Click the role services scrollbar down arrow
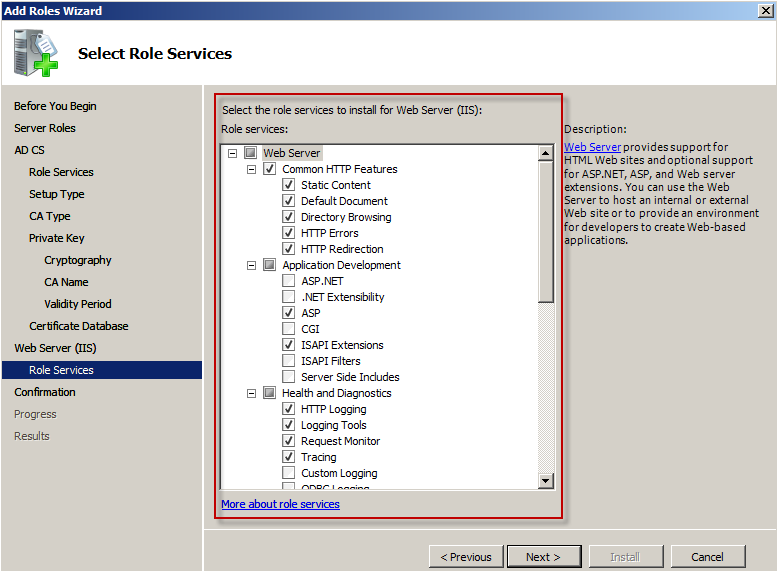The image size is (777, 571). (x=546, y=481)
